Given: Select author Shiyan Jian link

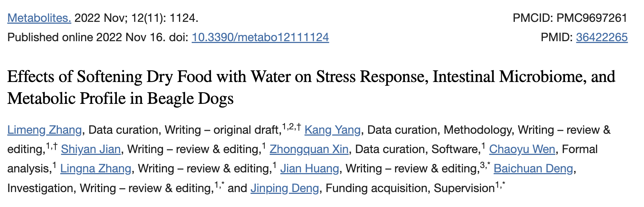Looking at the screenshot, I should tap(91, 149).
